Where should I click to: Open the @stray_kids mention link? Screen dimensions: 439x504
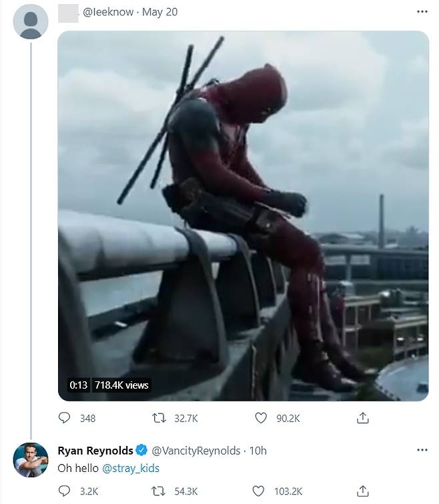tap(131, 468)
